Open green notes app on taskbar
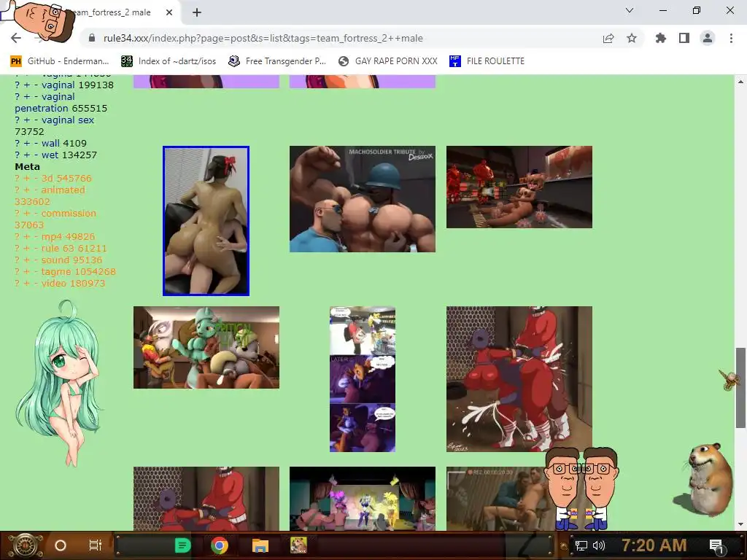The height and width of the screenshot is (560, 747). (183, 545)
